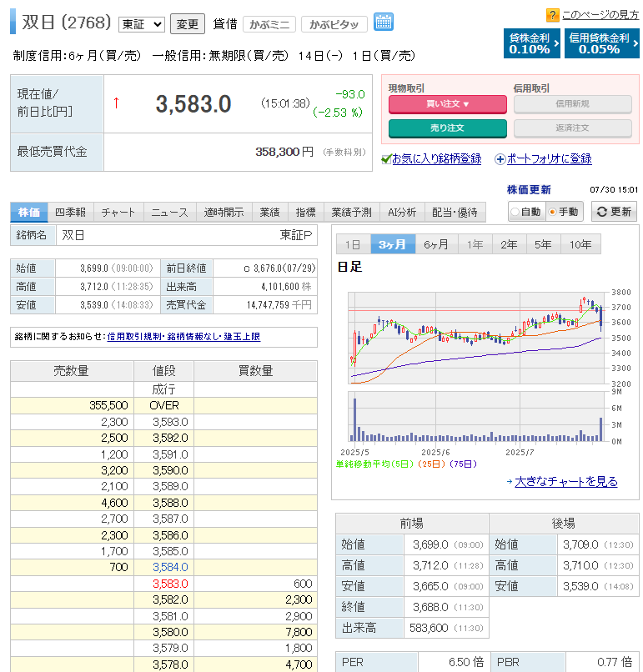Switch to the チャート tab
Image resolution: width=643 pixels, height=672 pixels.
[x=118, y=212]
